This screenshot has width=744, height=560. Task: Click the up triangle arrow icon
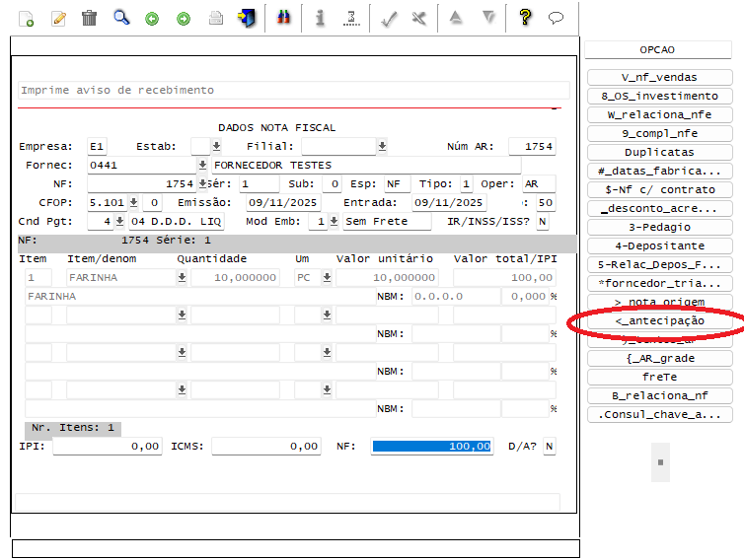(x=456, y=18)
